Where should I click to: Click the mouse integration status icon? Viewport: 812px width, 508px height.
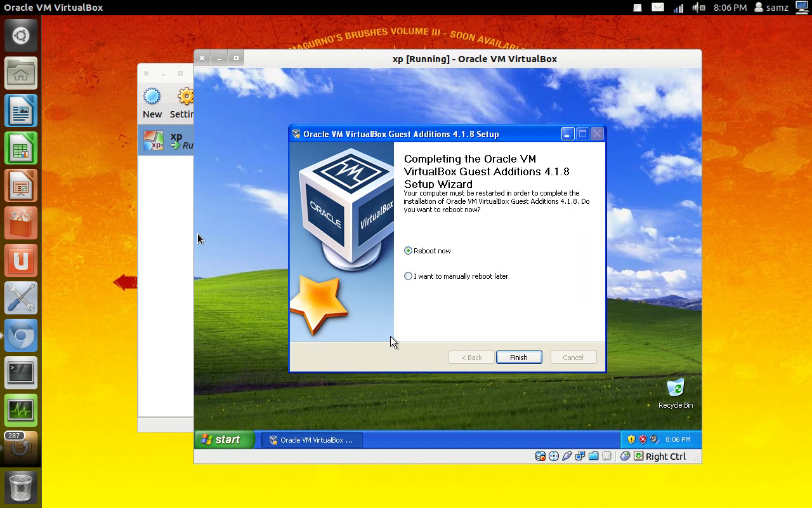[x=625, y=456]
